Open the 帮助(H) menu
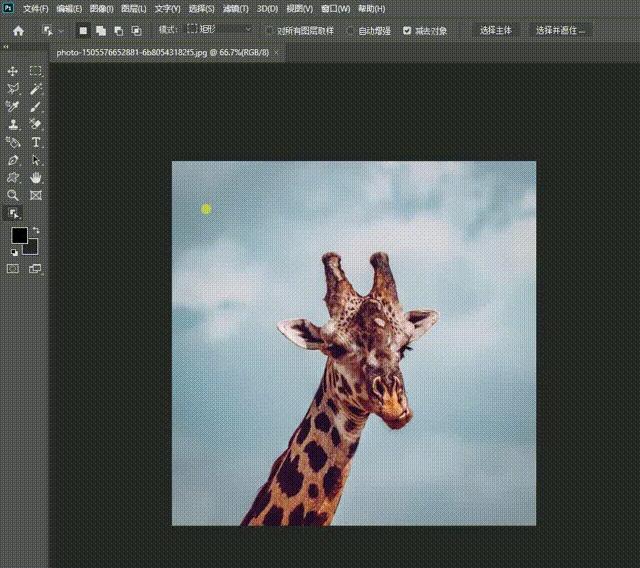 tap(371, 9)
